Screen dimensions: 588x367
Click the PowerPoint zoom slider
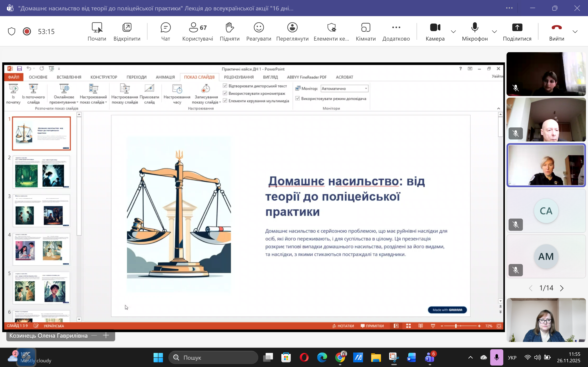point(456,326)
